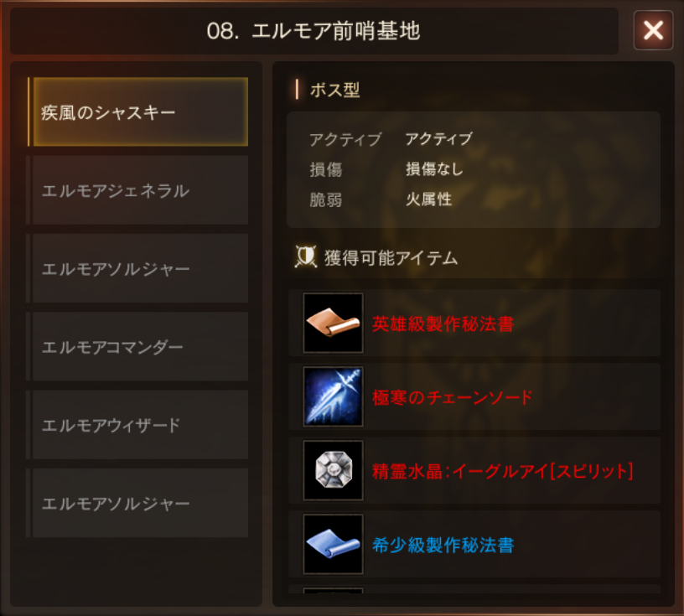684x616 pixels.
Task: Select エルモアジェネラル in the monster list
Action: [x=137, y=190]
